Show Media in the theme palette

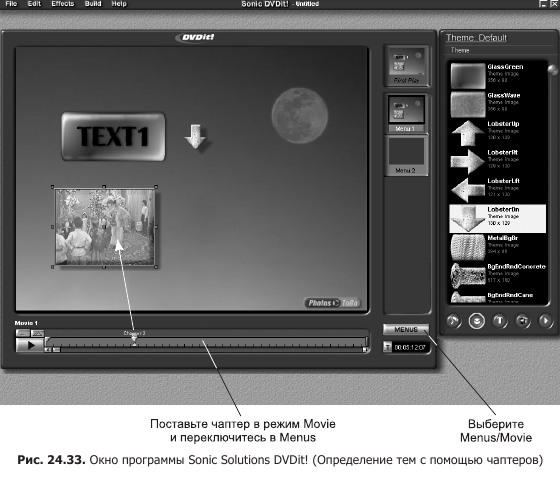522,321
